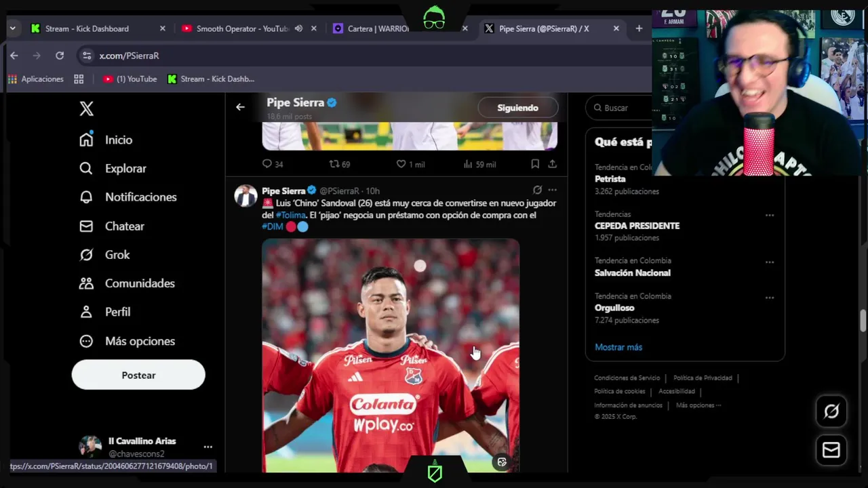Viewport: 868px width, 488px height.
Task: Bookmark the upper post
Action: [x=535, y=164]
